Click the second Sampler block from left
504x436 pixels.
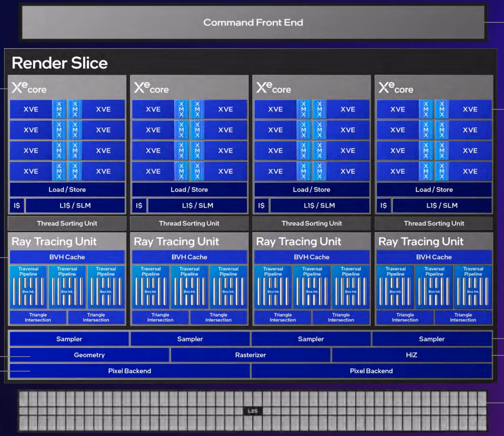[x=190, y=339]
